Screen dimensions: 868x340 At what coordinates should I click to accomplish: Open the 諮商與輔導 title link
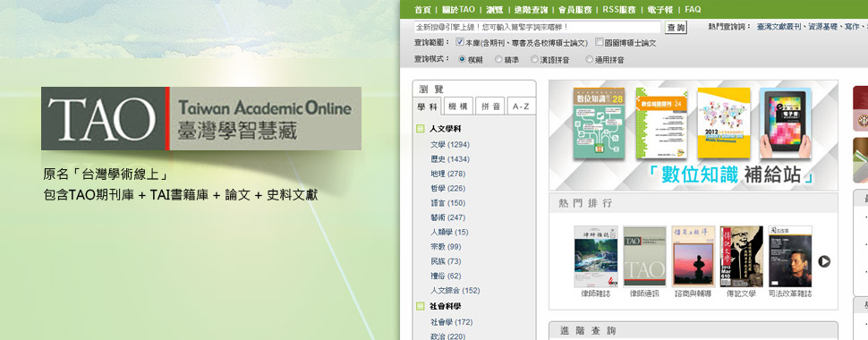(694, 294)
